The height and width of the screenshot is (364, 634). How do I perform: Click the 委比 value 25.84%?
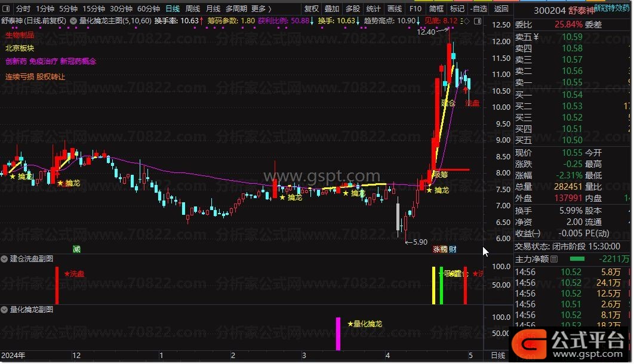568,24
